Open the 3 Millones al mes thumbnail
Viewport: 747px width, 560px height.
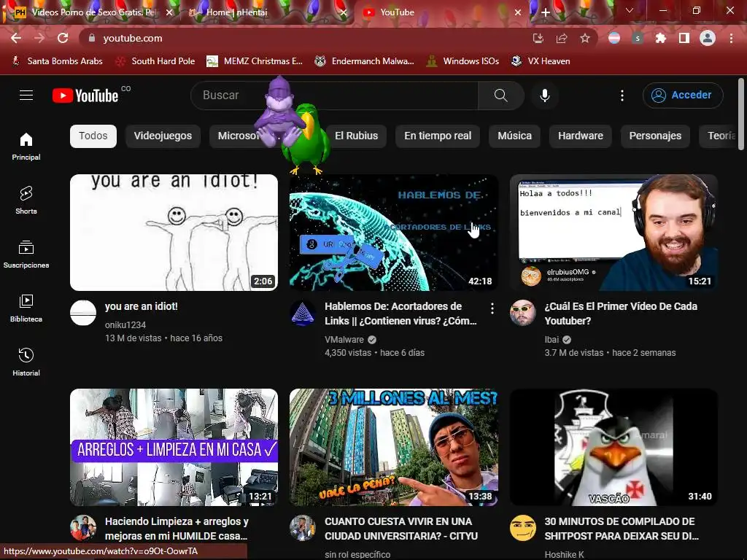pos(393,447)
